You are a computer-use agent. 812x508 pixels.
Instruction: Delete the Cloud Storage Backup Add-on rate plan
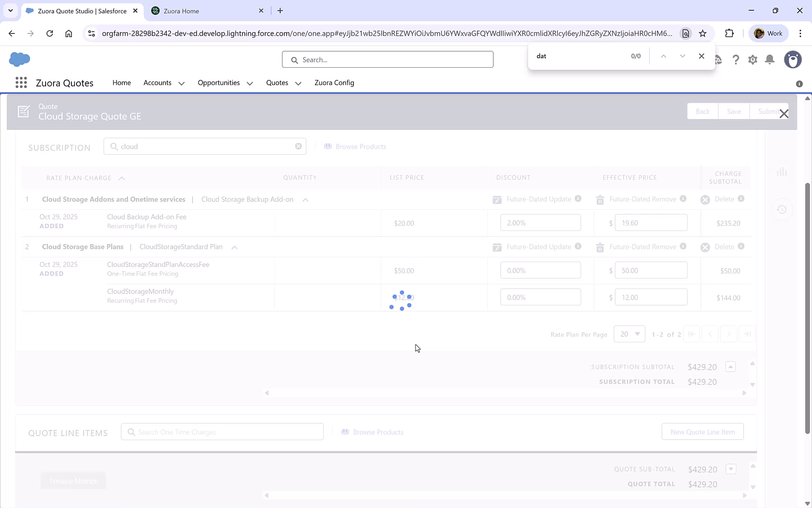[705, 199]
